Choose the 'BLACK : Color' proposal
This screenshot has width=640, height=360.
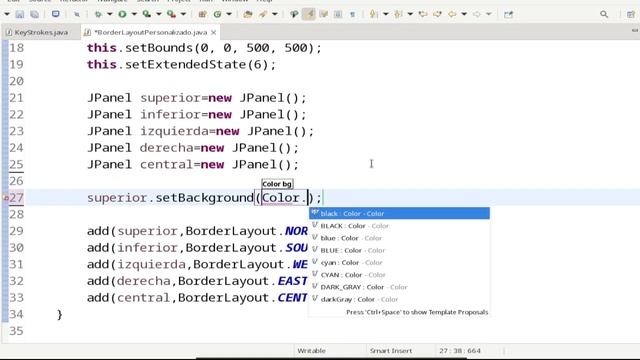(399, 226)
